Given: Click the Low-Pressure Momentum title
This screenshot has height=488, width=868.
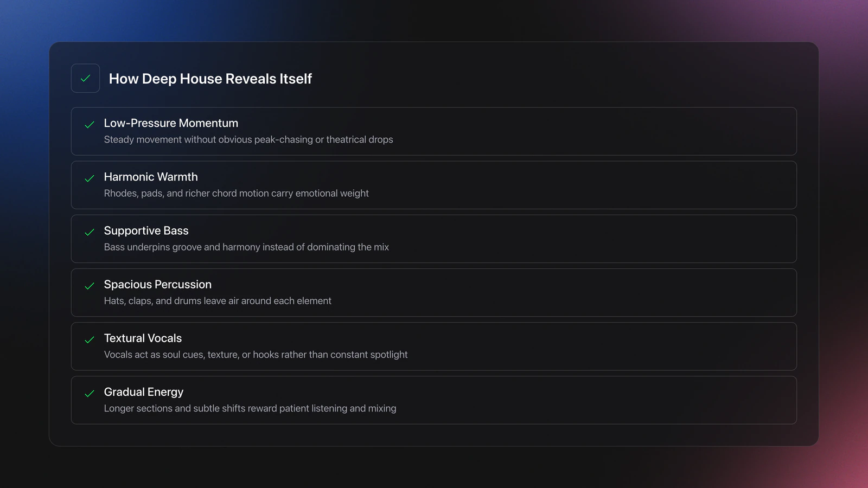Looking at the screenshot, I should tap(171, 123).
